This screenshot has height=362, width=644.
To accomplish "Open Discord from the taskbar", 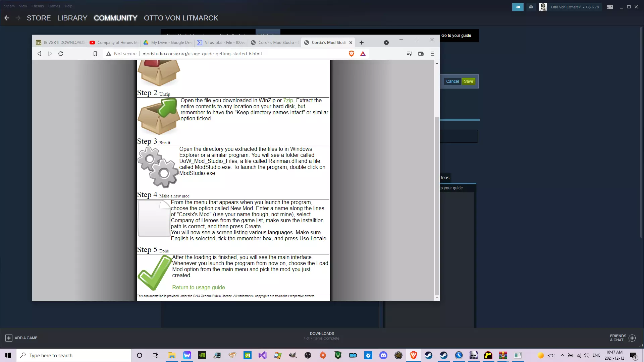I will 383,355.
